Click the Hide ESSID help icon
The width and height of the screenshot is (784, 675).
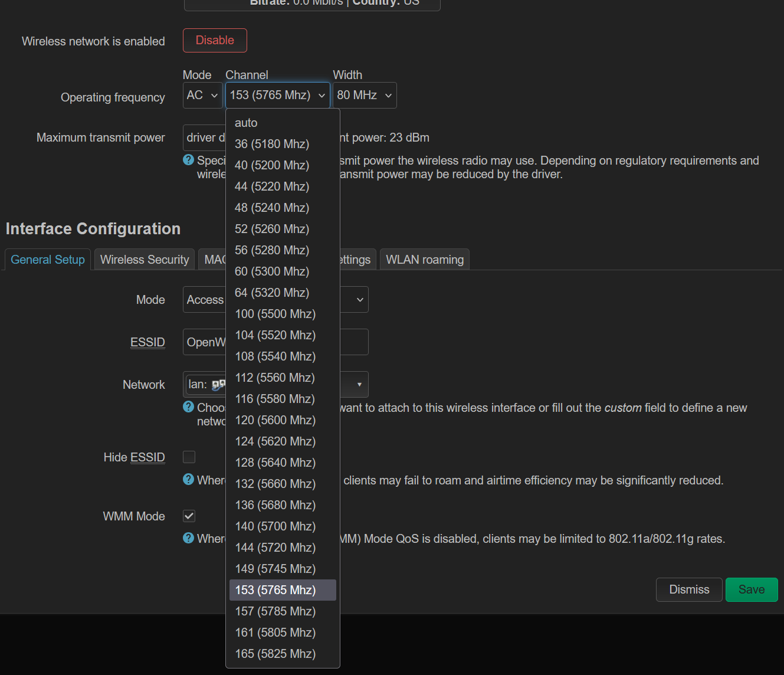188,479
